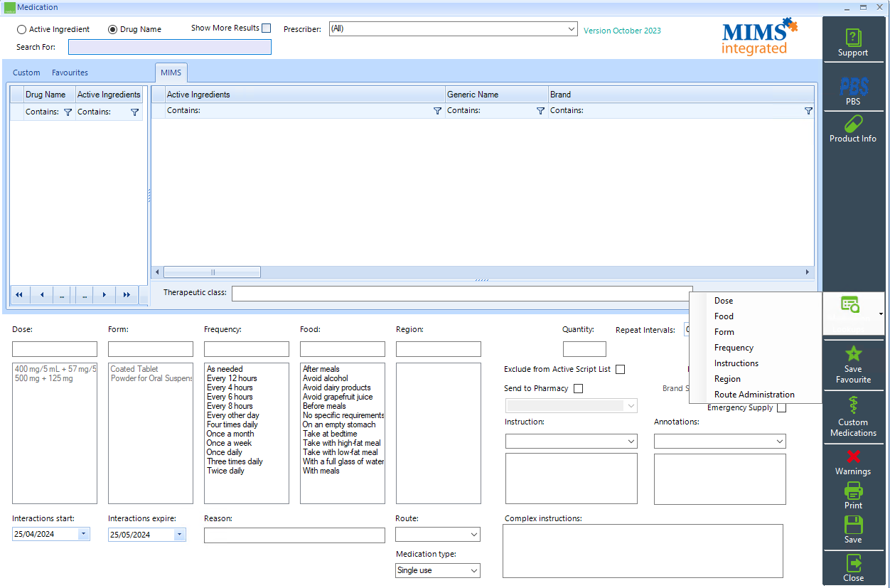
Task: Select 'Coated Tablet' in the Form list
Action: point(134,369)
